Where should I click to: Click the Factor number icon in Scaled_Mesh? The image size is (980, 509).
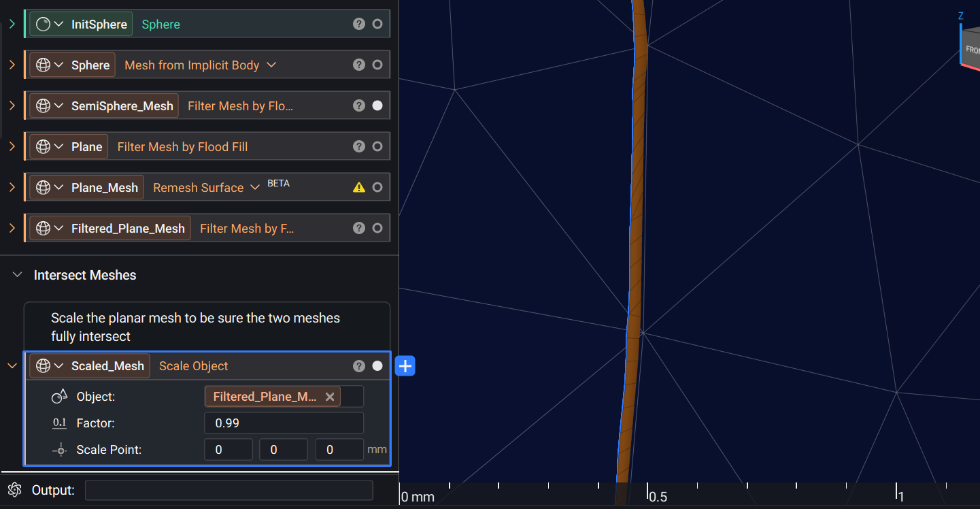60,423
